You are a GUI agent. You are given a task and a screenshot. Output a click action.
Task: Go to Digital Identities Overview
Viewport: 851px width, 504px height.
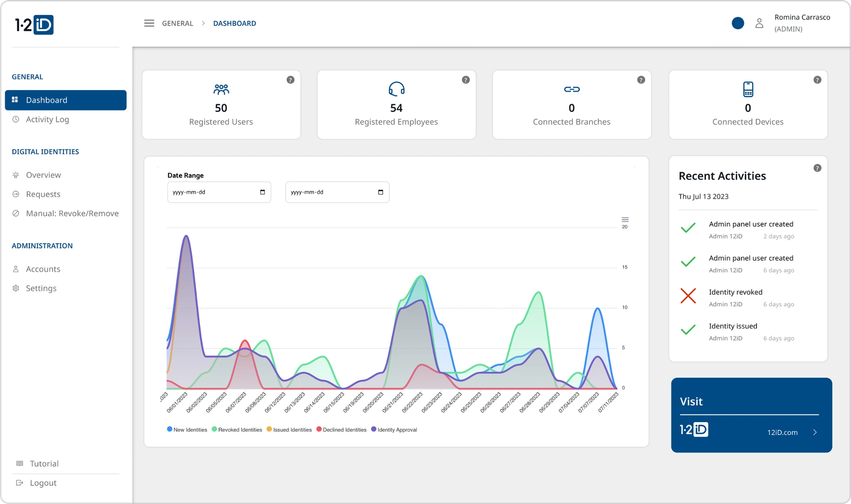coord(43,175)
